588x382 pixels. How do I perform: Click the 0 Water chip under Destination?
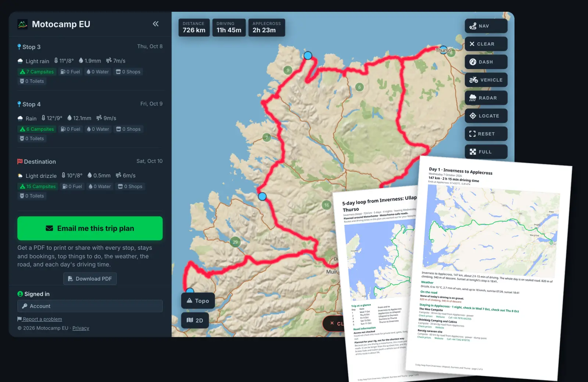[x=100, y=187]
